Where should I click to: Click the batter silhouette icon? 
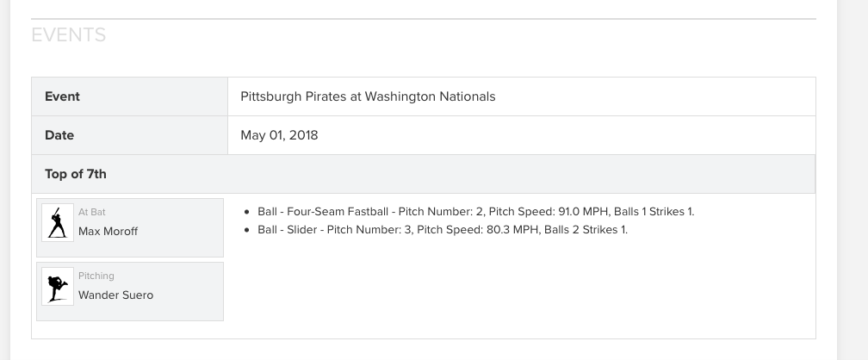[58, 223]
